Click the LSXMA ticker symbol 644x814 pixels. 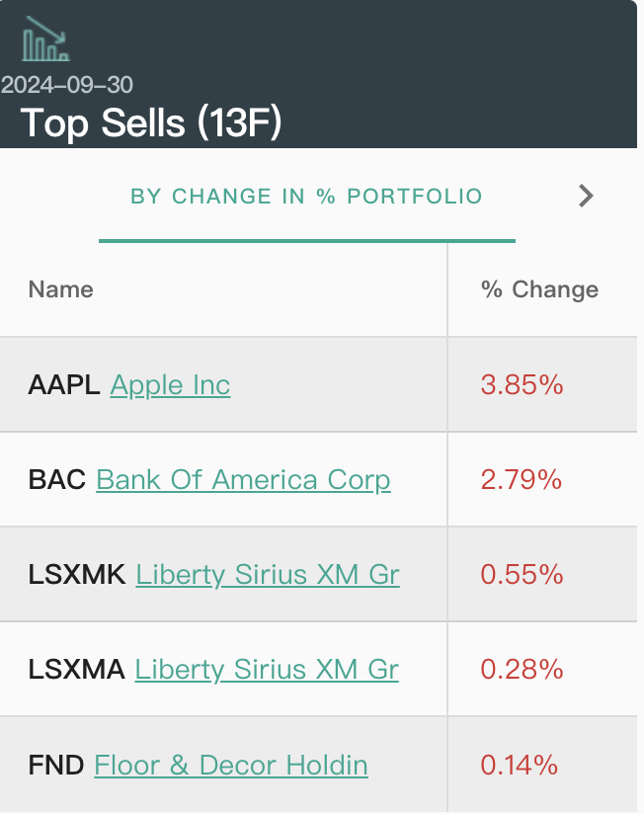[76, 670]
